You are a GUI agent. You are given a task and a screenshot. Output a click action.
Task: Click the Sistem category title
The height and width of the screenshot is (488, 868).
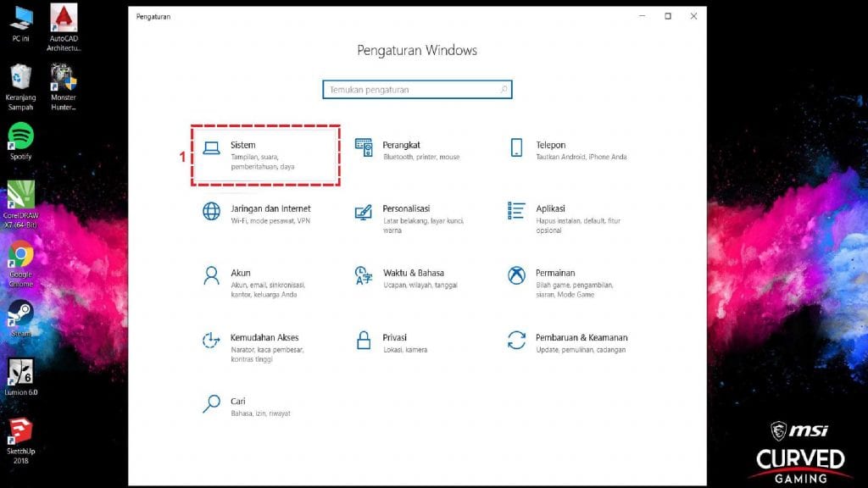[x=243, y=145]
